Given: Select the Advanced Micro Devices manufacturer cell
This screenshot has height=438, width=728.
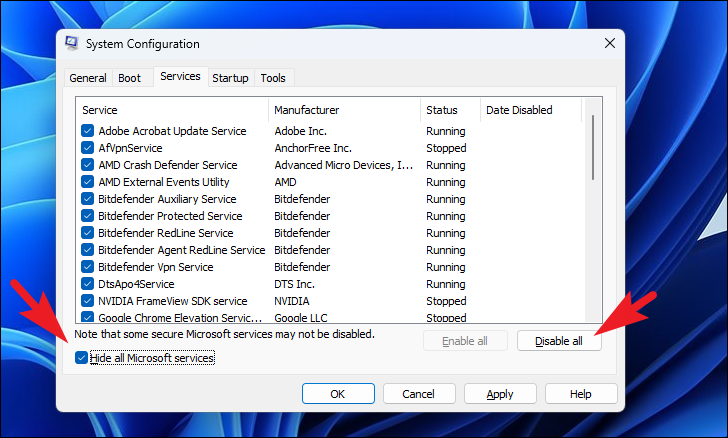Looking at the screenshot, I should click(344, 165).
